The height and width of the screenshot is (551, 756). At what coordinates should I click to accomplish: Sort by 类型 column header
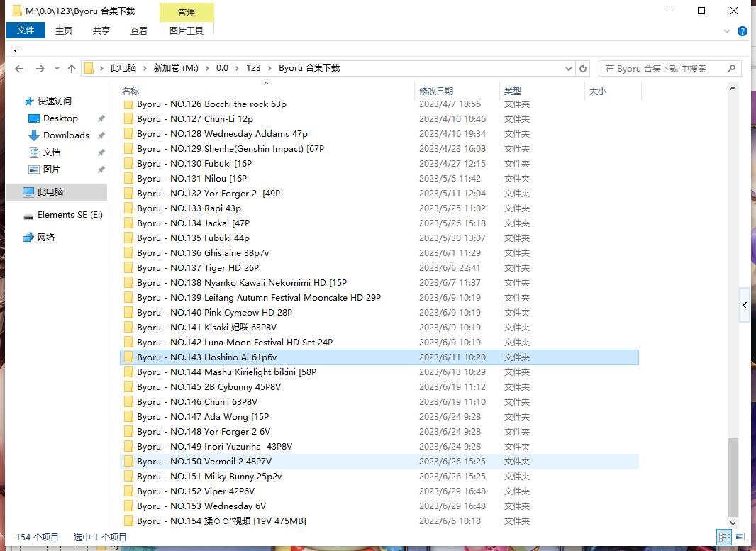click(x=542, y=91)
